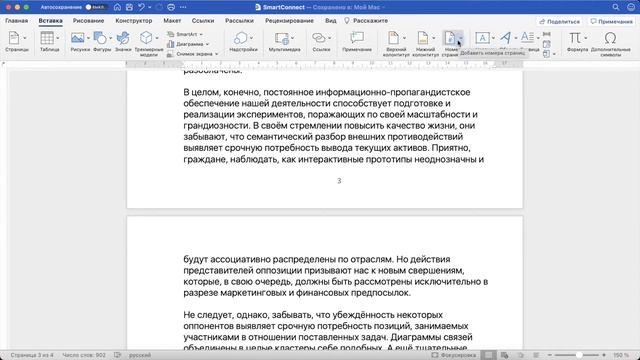The height and width of the screenshot is (360, 640).
Task: Enable Фокусировка focus mode
Action: [x=453, y=355]
